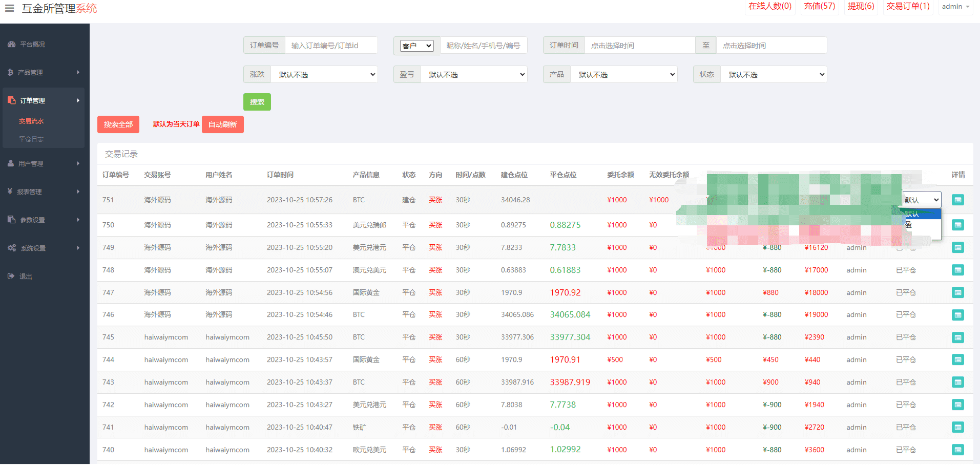The height and width of the screenshot is (467, 980).
Task: Click the 订单时间 column header
Action: pyautogui.click(x=280, y=175)
